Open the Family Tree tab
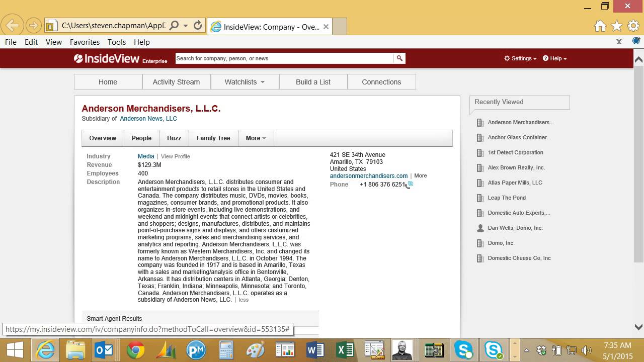Image resolution: width=644 pixels, height=362 pixels. click(x=213, y=138)
